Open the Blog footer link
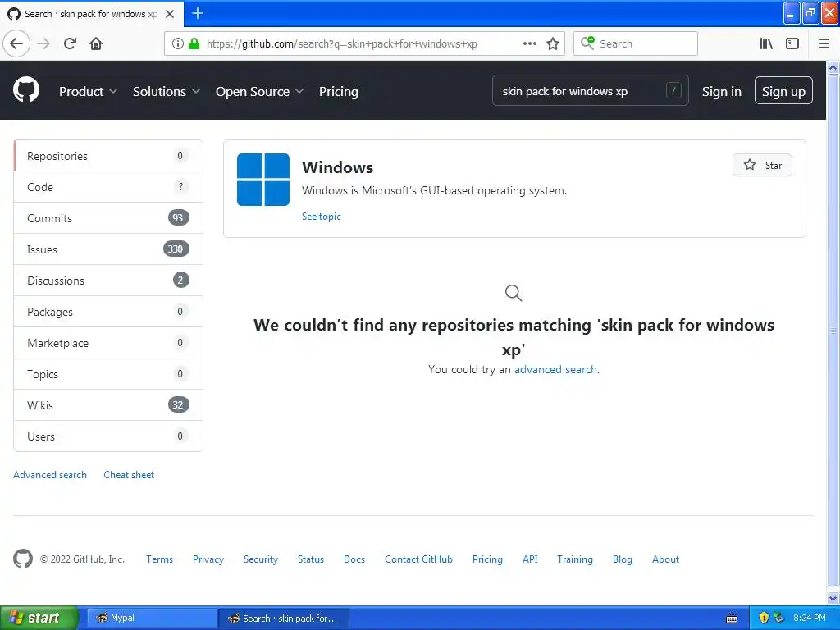This screenshot has width=840, height=630. (x=622, y=559)
